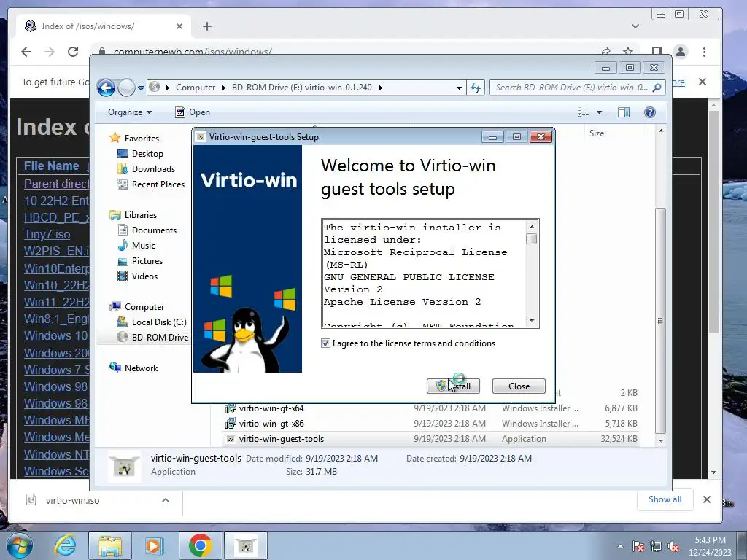Open the Windows Start menu
The height and width of the screenshot is (560, 747).
click(19, 545)
